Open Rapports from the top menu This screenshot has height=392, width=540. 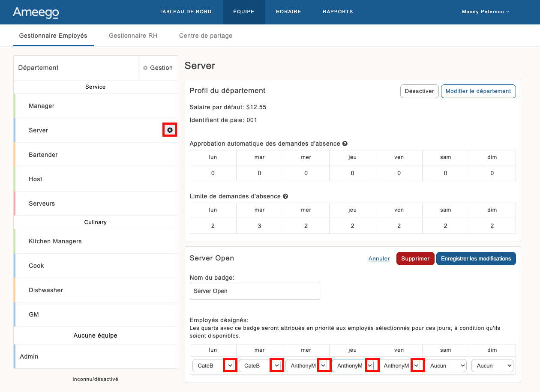(338, 12)
